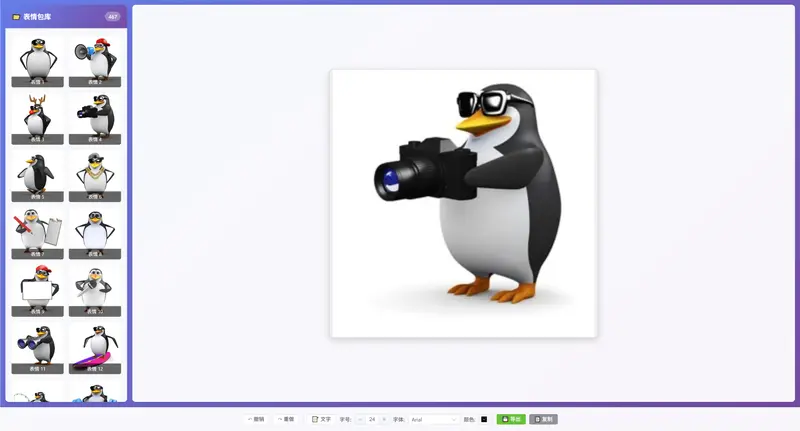The width and height of the screenshot is (800, 431).
Task: Pick the binoculars penguin 表情 11
Action: (x=37, y=346)
